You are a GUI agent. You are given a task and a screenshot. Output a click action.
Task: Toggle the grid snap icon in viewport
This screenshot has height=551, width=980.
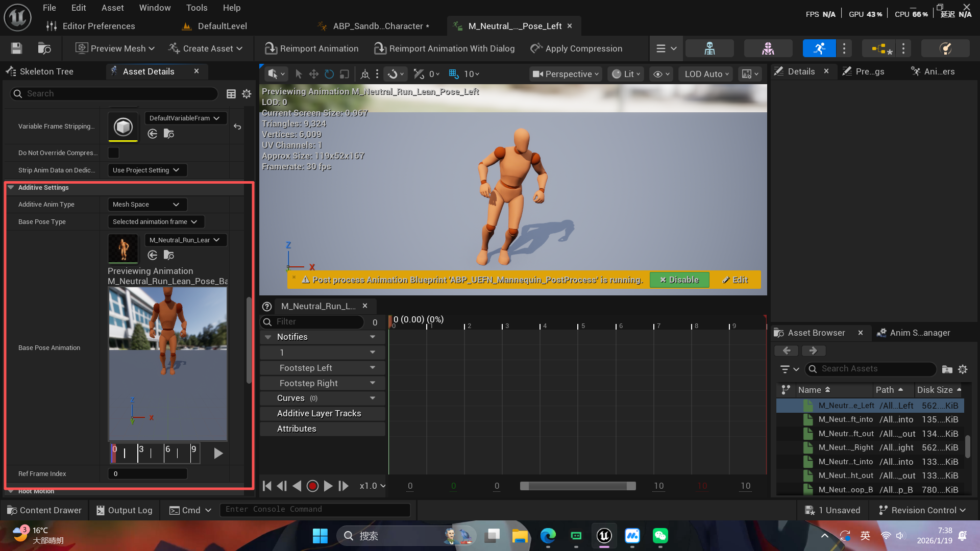453,74
